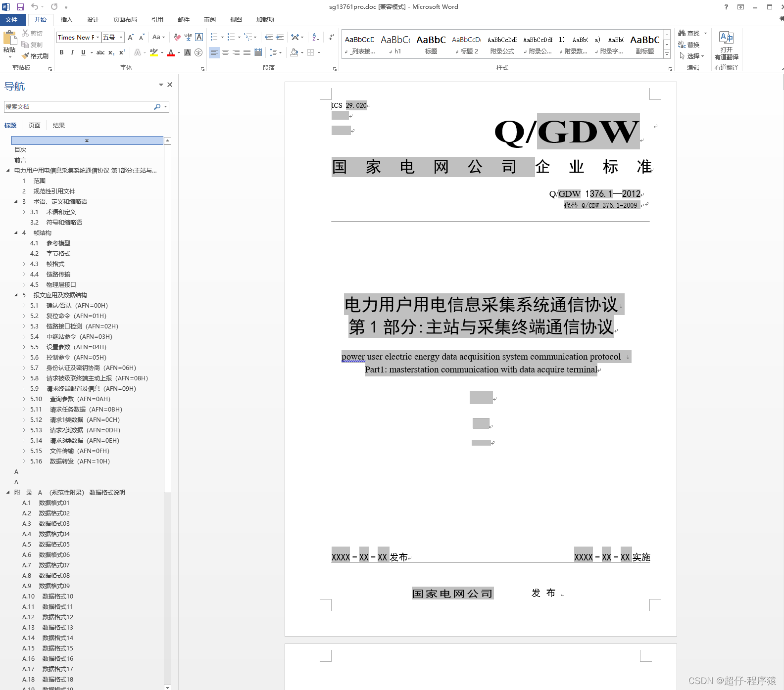The height and width of the screenshot is (690, 784).
Task: Click the Character Shading icon
Action: pyautogui.click(x=188, y=52)
